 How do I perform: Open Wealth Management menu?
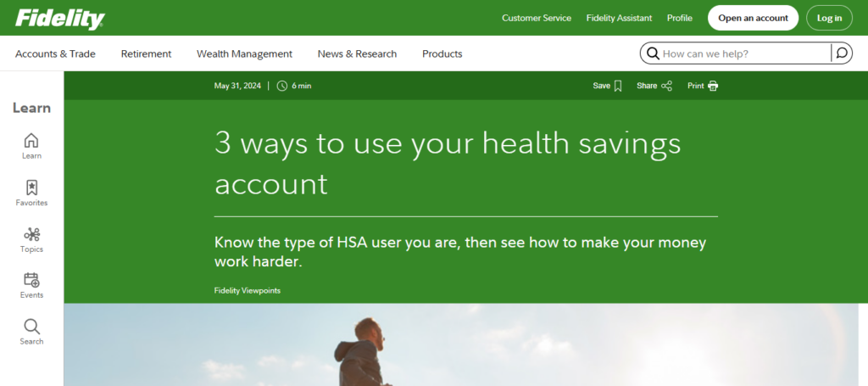coord(244,53)
